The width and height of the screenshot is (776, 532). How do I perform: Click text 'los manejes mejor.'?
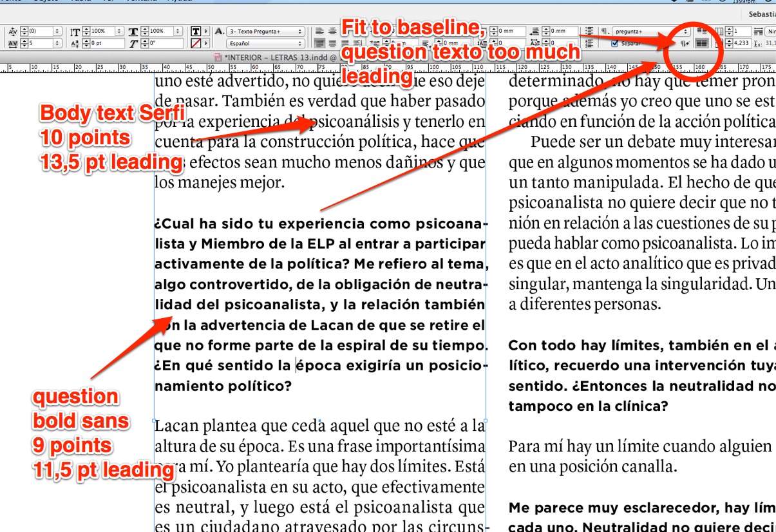pyautogui.click(x=220, y=182)
